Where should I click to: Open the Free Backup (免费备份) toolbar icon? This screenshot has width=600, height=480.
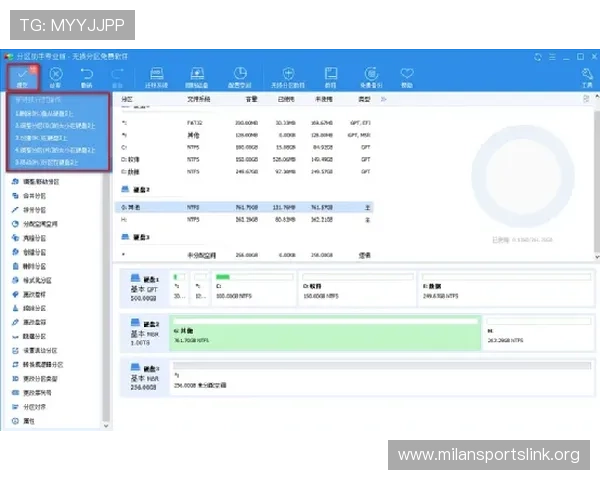pyautogui.click(x=371, y=77)
